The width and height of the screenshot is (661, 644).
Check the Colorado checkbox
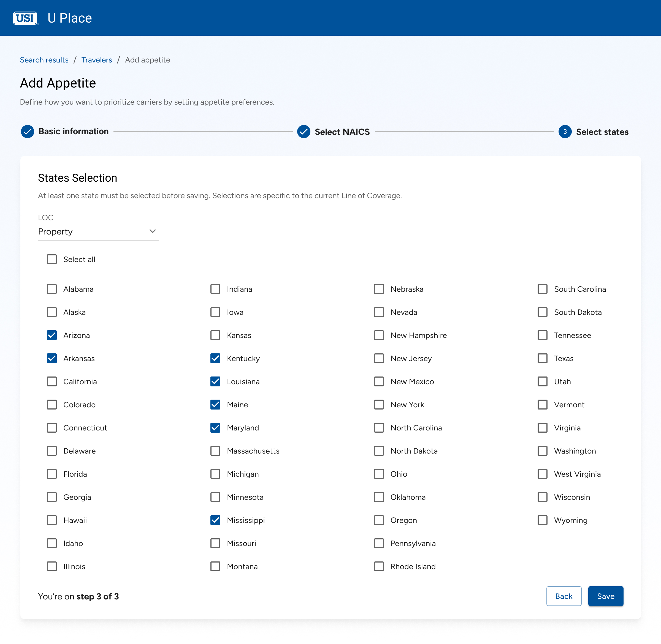pyautogui.click(x=52, y=405)
